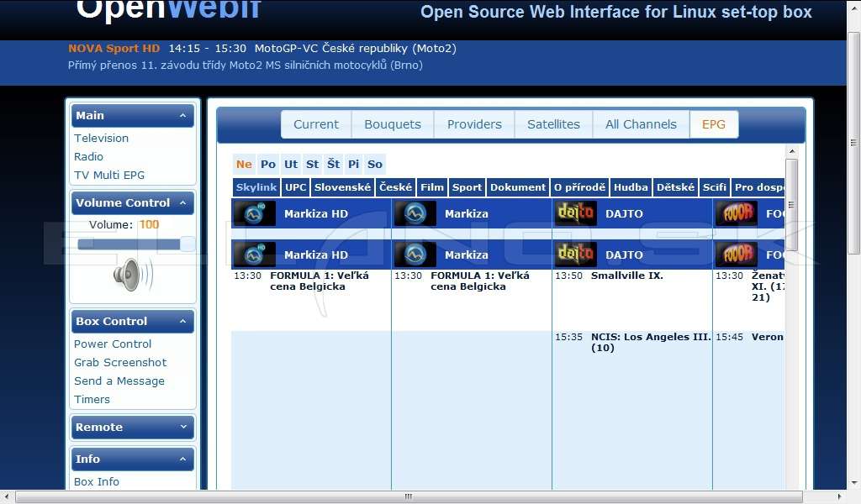Open the Box Info link
Viewport: 861px width, 504px height.
97,481
